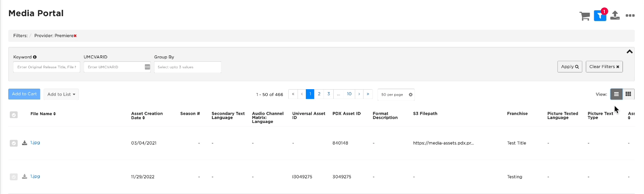Click the PDX Asset ID column header
Screen dimensions: 644x194
click(x=346, y=114)
